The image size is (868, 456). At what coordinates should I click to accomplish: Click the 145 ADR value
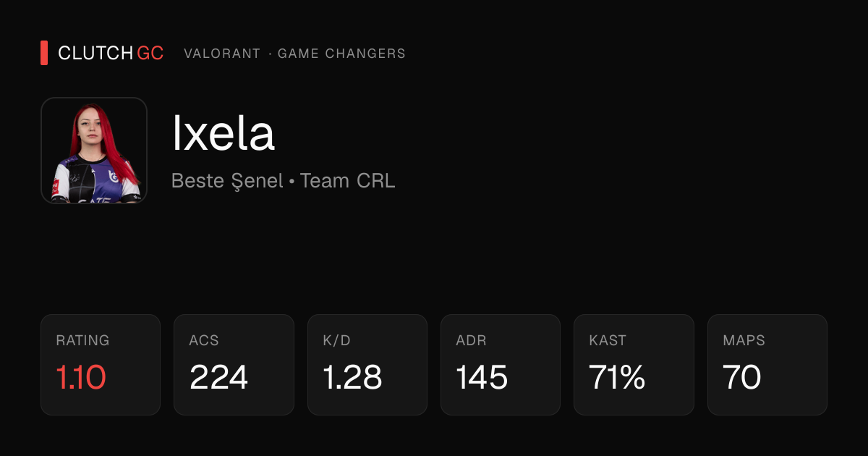tap(482, 377)
